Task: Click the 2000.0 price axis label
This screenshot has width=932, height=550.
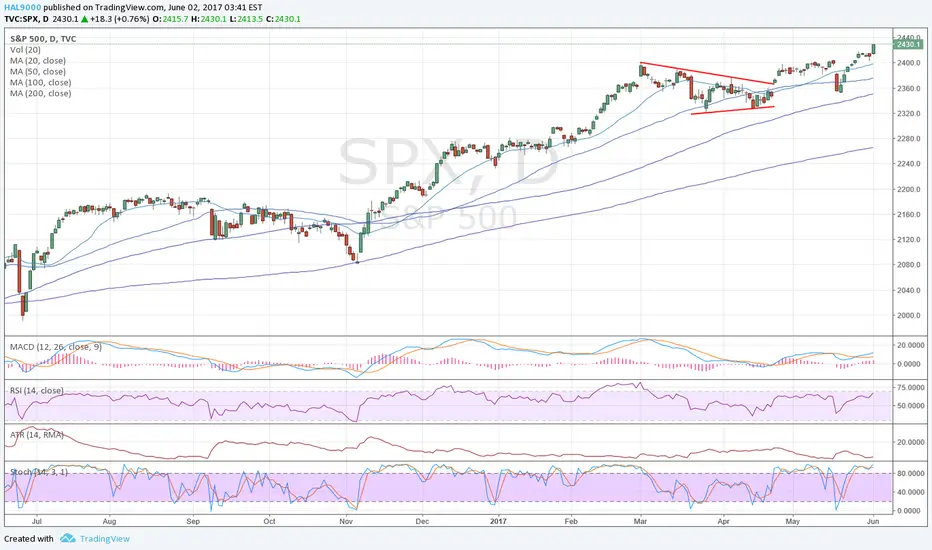Action: point(908,316)
